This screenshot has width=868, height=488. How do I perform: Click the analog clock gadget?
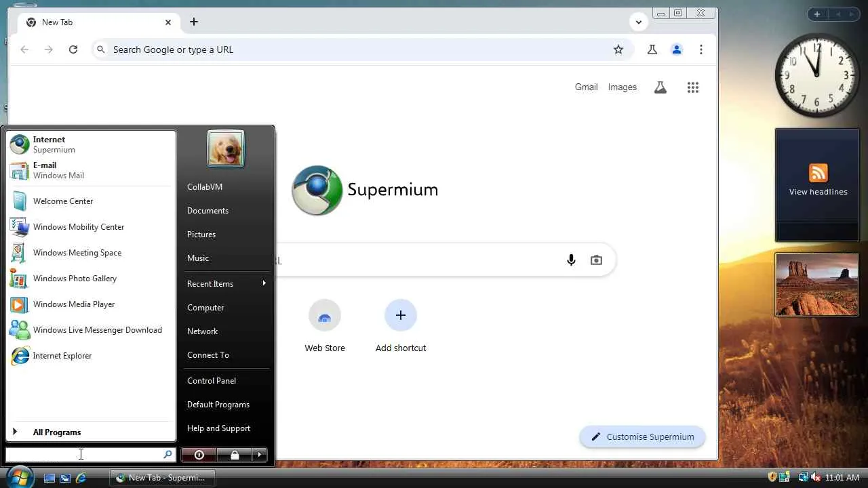pyautogui.click(x=816, y=76)
